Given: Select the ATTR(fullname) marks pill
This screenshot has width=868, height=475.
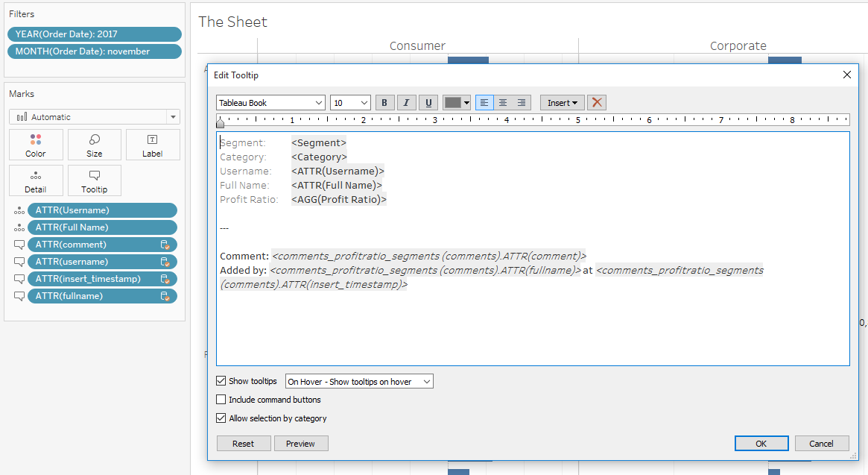Looking at the screenshot, I should tap(102, 296).
